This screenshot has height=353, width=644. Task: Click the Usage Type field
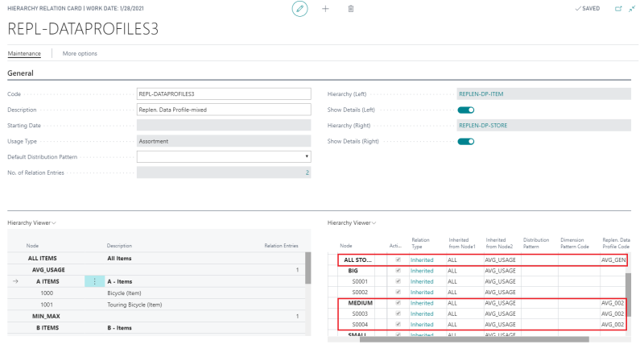tap(224, 141)
